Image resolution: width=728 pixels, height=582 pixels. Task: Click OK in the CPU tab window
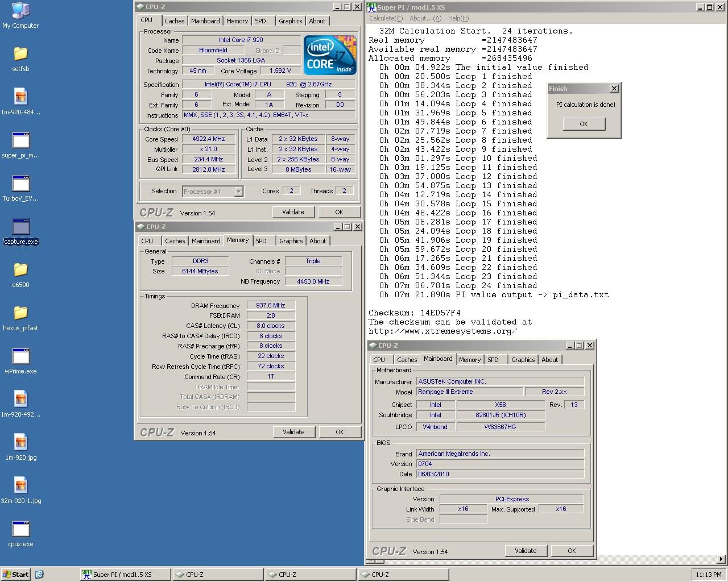[x=339, y=212]
